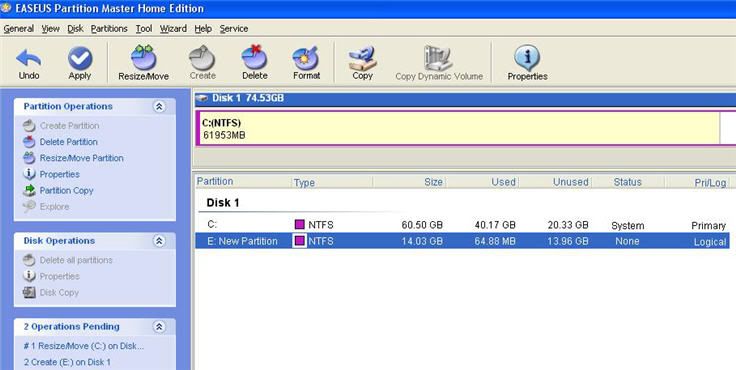Open the Wizard menu
Image resolution: width=736 pixels, height=370 pixels.
173,29
